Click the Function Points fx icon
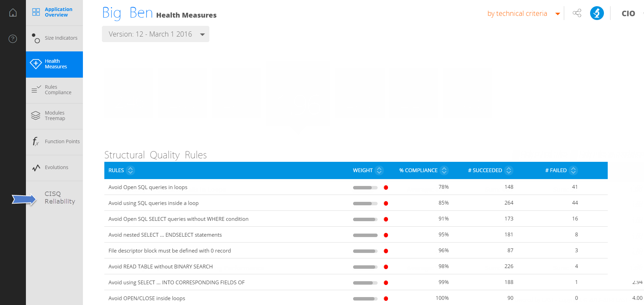 point(36,141)
